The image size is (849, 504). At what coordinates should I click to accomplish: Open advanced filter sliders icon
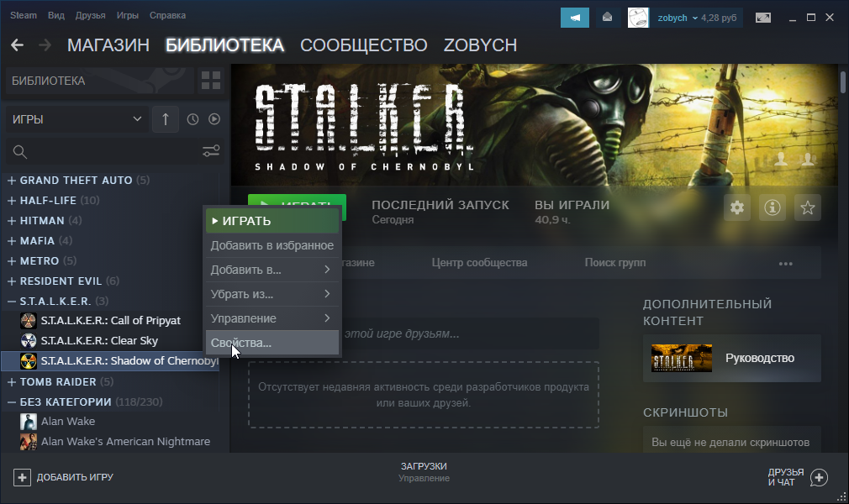(211, 151)
